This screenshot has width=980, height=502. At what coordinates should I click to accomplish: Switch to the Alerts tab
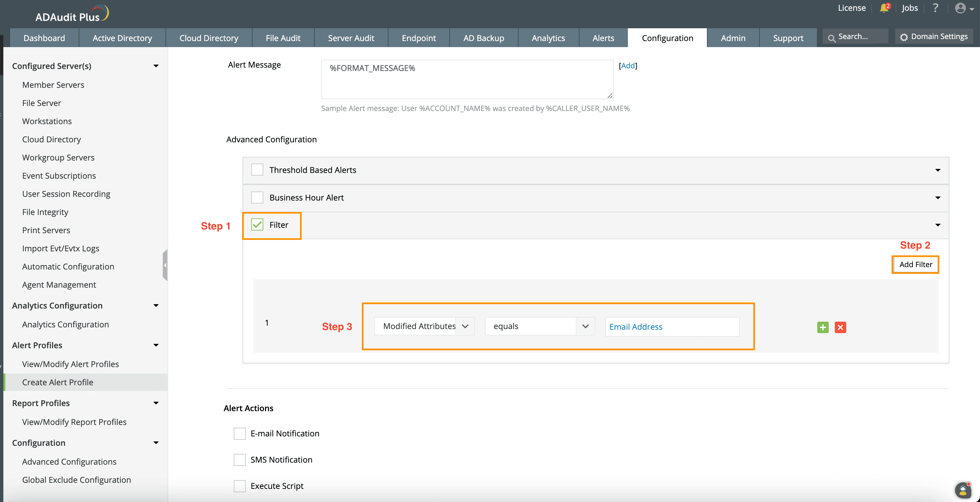[x=603, y=38]
